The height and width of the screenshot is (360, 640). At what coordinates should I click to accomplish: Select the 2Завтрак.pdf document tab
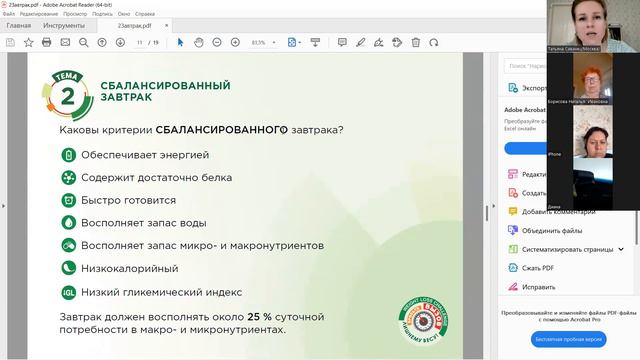[x=134, y=26]
